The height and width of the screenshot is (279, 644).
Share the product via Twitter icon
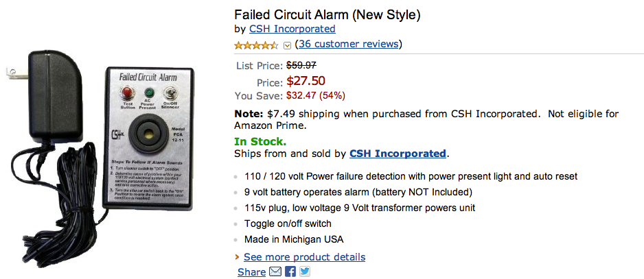[x=304, y=271]
